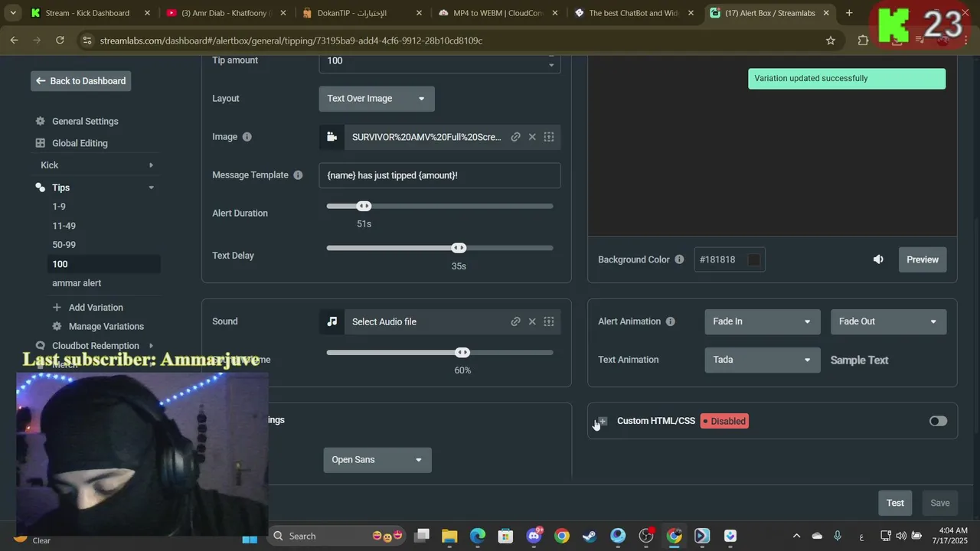Click the music note icon in the Sound field
Image resolution: width=980 pixels, height=551 pixels.
332,321
